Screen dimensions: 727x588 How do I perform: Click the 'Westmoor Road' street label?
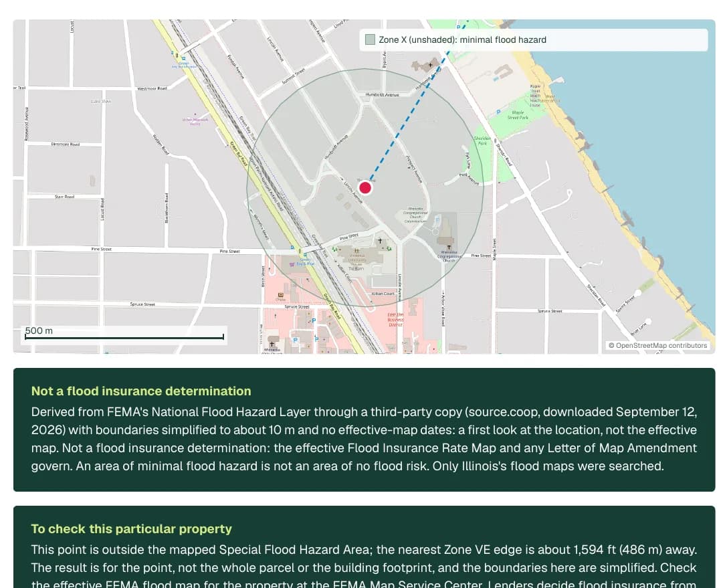[152, 88]
